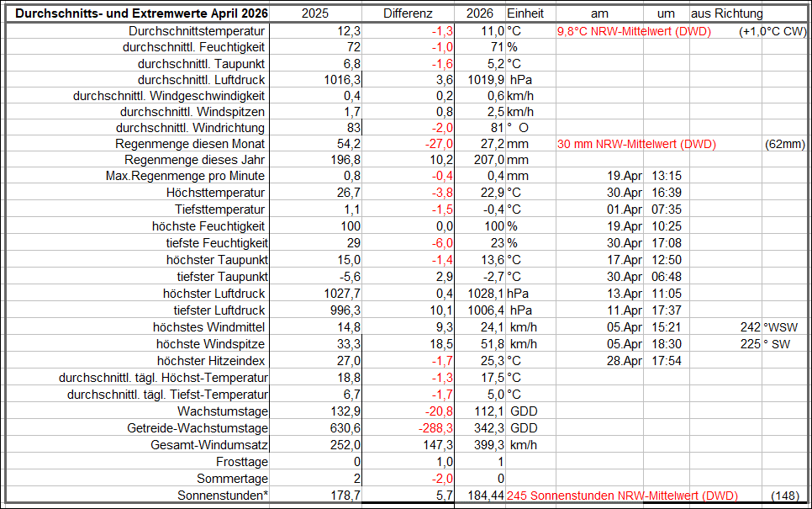Select 'durchschnittl. tägl. Höchst-Temperatur' label

(x=163, y=378)
